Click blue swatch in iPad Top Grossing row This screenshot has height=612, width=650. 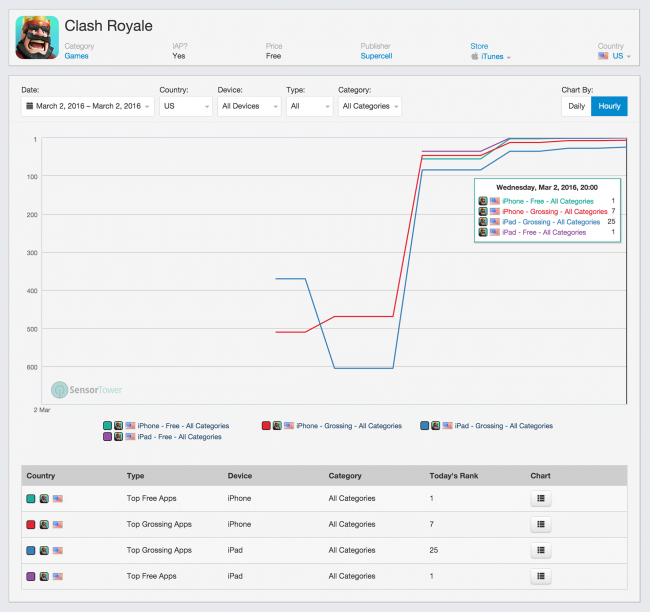pos(31,551)
